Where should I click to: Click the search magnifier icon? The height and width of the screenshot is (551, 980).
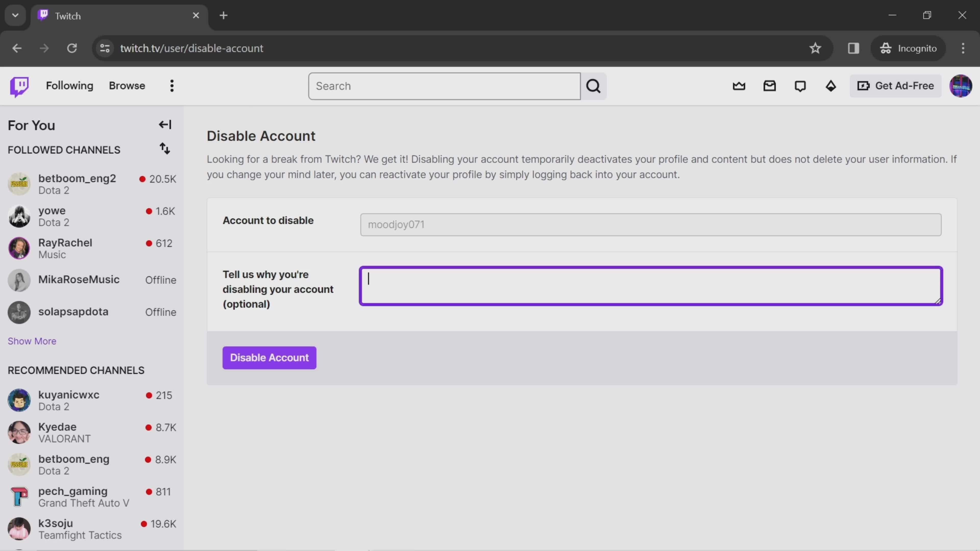coord(593,85)
